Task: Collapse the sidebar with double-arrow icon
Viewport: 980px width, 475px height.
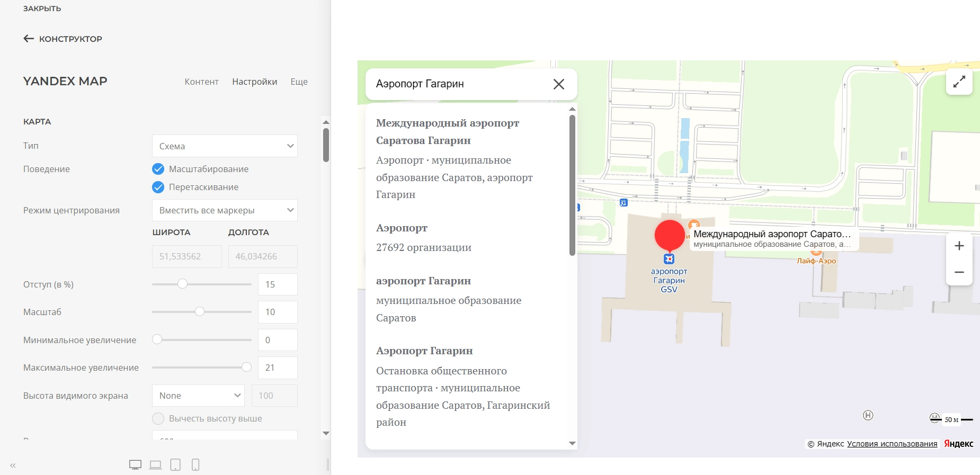Action: 13,465
